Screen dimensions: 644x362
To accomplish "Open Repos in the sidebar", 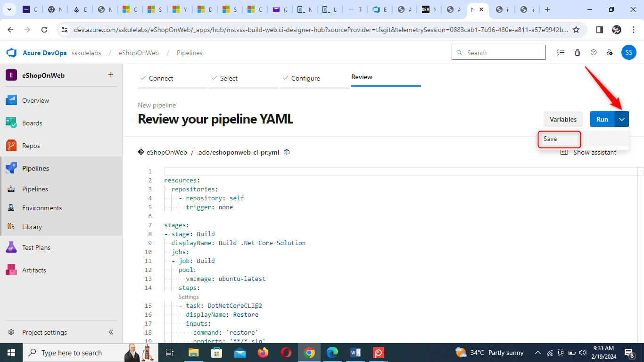I will click(31, 146).
